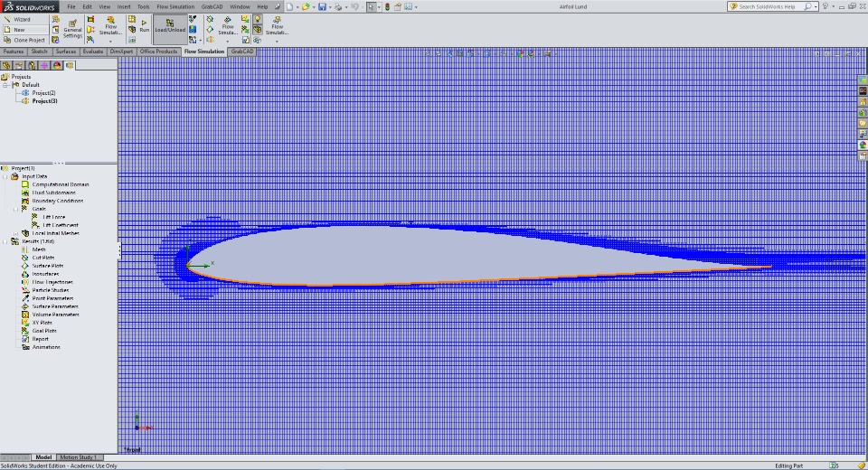Toggle the lighting bulb icon in ribbon

(x=258, y=19)
